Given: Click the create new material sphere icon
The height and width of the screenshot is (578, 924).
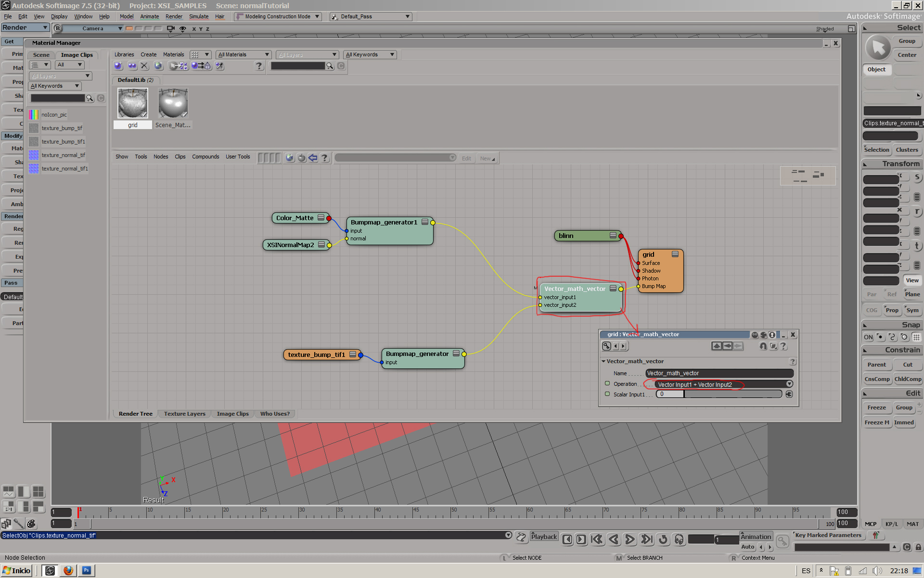Looking at the screenshot, I should click(118, 66).
